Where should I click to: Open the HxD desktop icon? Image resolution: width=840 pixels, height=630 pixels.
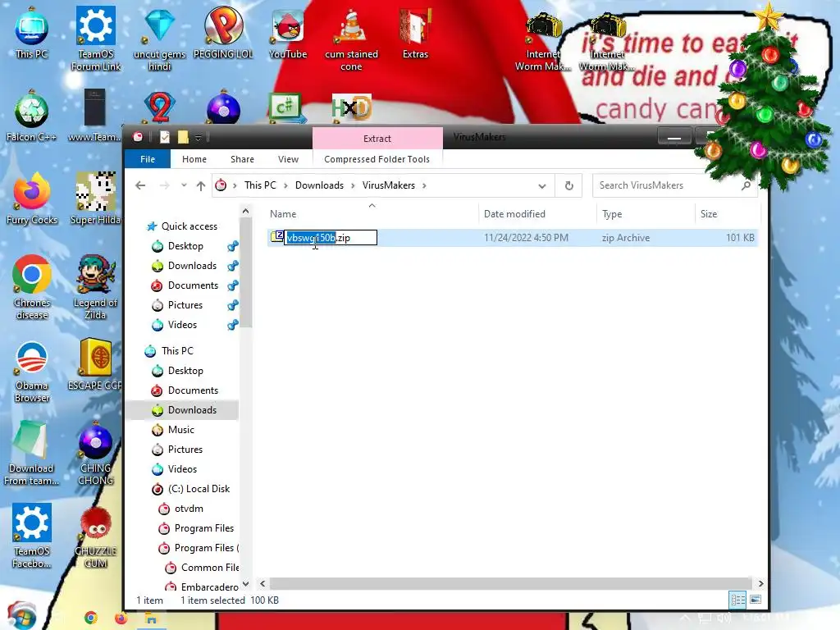pyautogui.click(x=351, y=108)
